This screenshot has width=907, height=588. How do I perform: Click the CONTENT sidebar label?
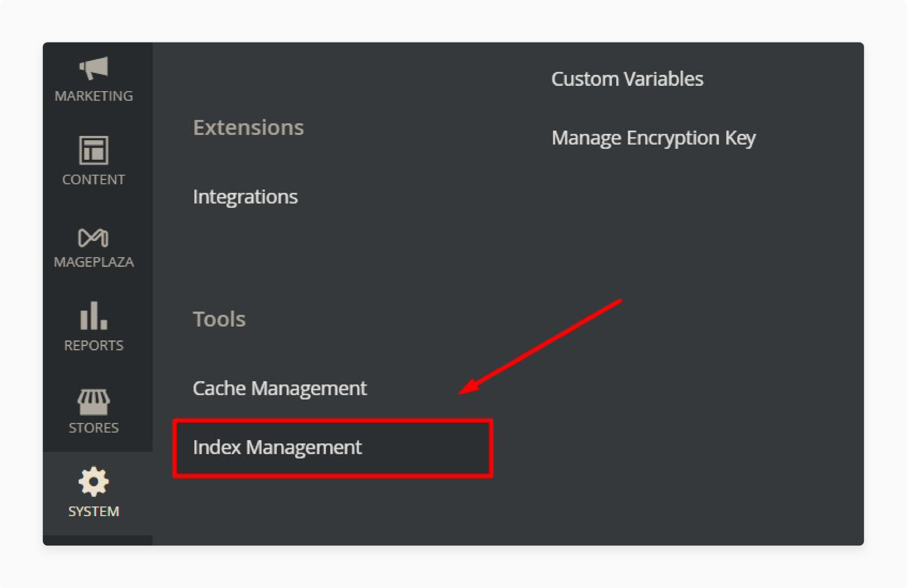pyautogui.click(x=94, y=179)
